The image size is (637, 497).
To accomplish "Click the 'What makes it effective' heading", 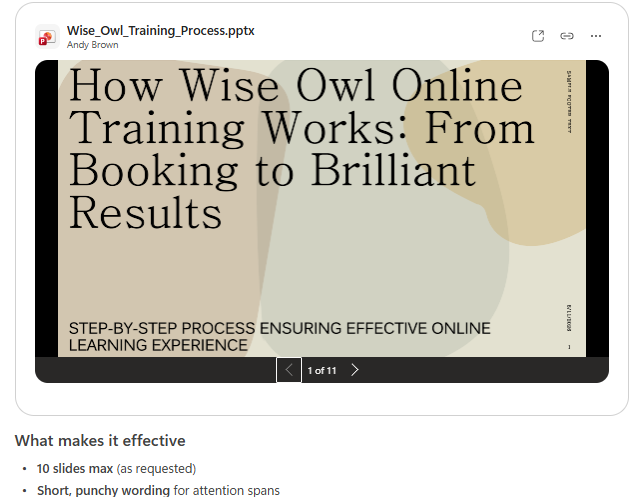I will point(100,441).
